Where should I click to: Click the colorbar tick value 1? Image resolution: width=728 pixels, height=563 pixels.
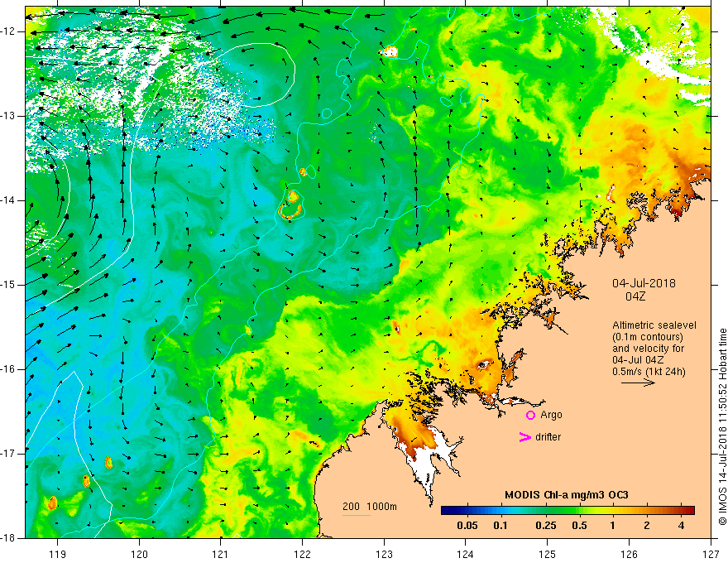(x=612, y=526)
